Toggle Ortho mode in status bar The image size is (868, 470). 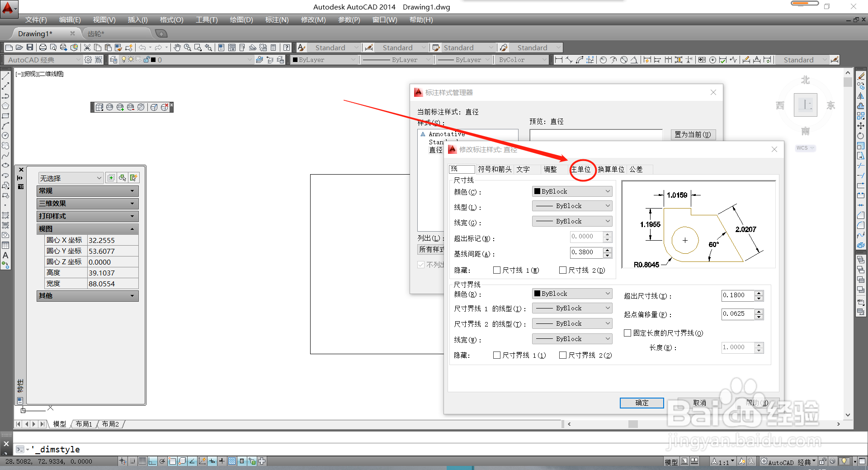click(152, 461)
